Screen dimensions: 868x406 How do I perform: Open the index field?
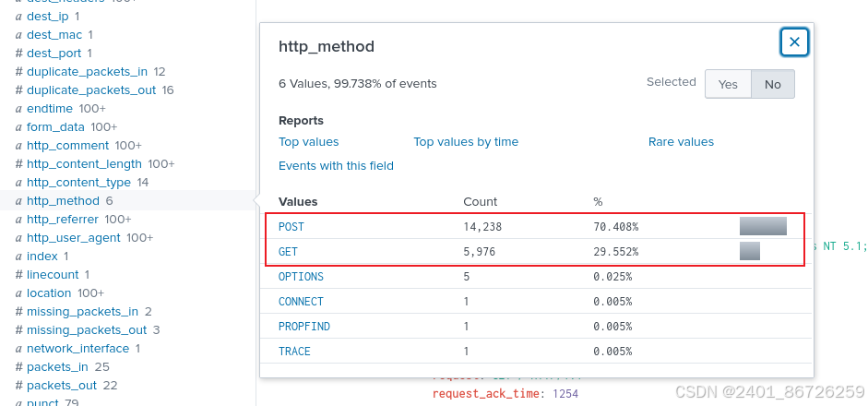click(42, 256)
